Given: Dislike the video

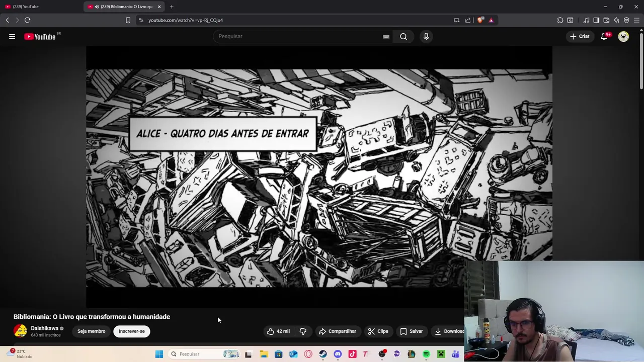Looking at the screenshot, I should tap(303, 331).
